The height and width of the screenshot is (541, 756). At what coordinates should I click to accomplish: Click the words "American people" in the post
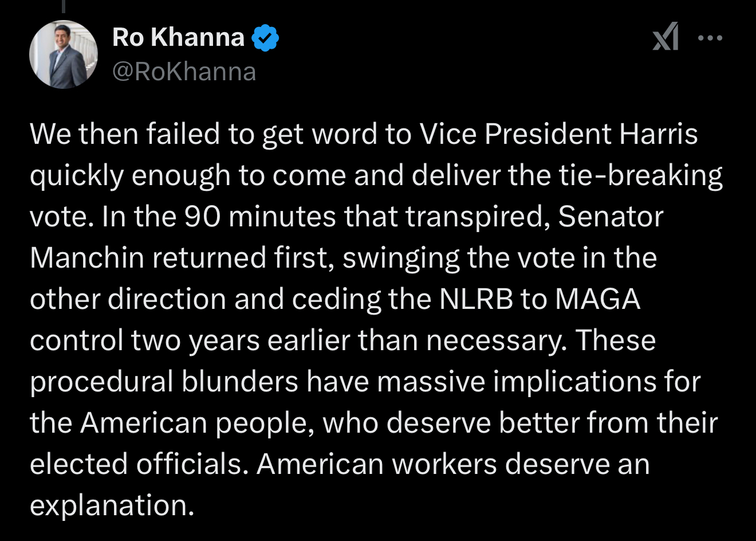(197, 424)
